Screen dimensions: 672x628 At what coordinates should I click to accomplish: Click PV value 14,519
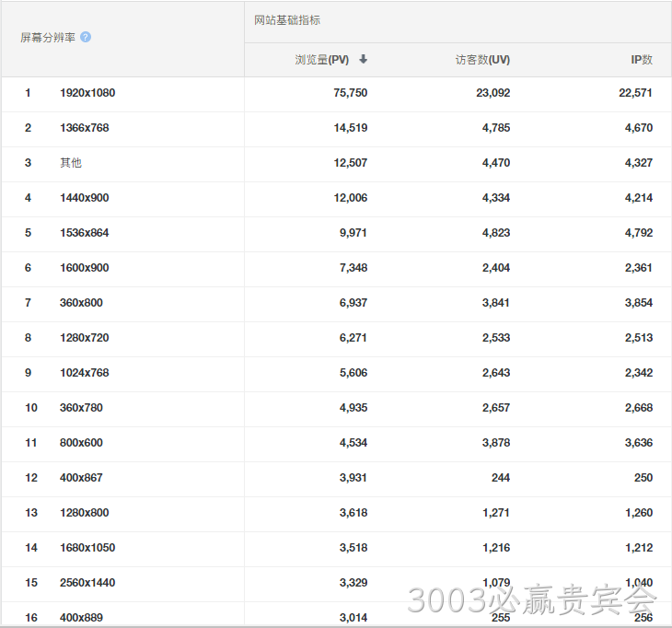tap(351, 128)
